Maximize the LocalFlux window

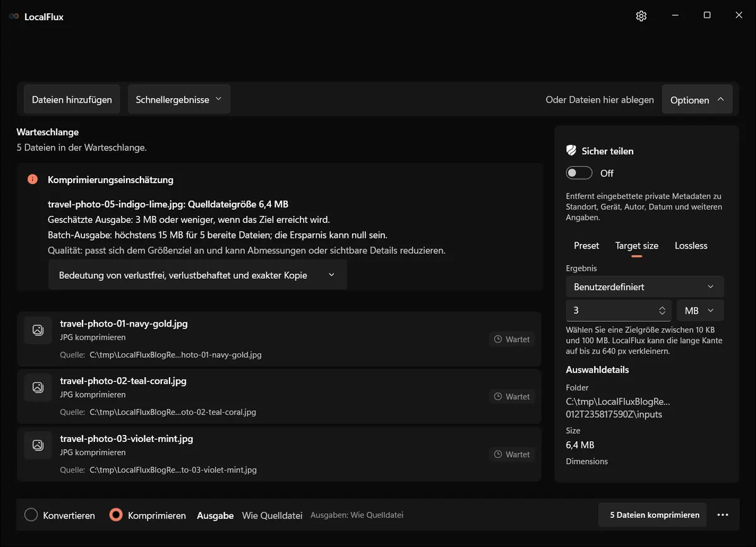click(x=707, y=16)
